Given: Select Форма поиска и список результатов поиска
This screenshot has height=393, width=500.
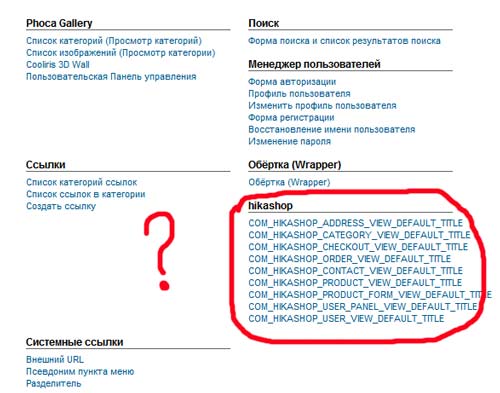Looking at the screenshot, I should coord(344,41).
